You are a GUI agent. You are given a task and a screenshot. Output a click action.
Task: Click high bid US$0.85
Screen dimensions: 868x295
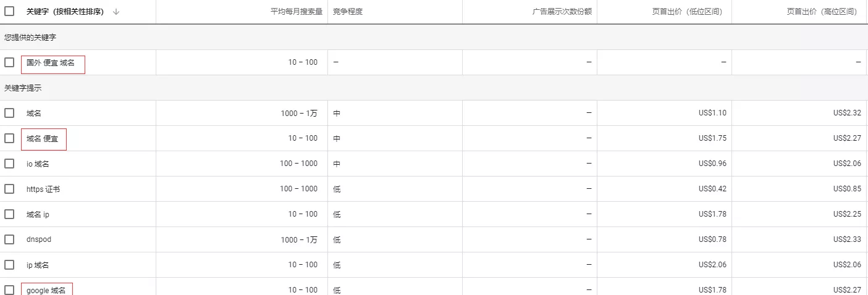click(x=847, y=189)
